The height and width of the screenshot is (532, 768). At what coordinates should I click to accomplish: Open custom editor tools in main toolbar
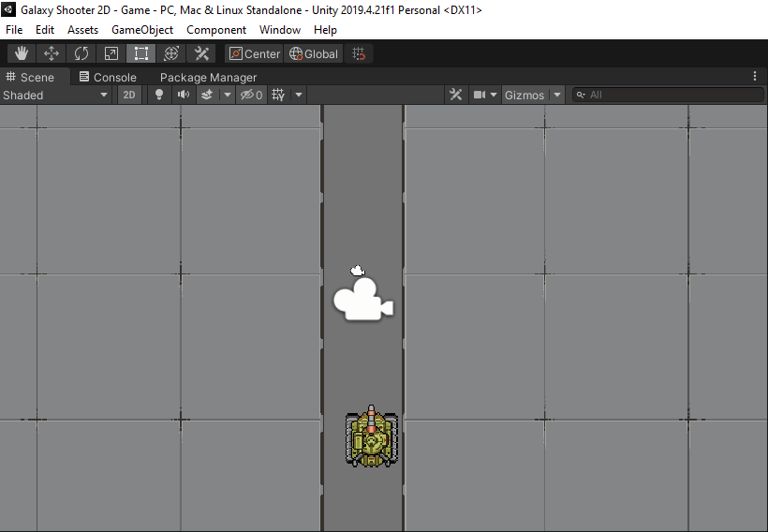tap(201, 53)
